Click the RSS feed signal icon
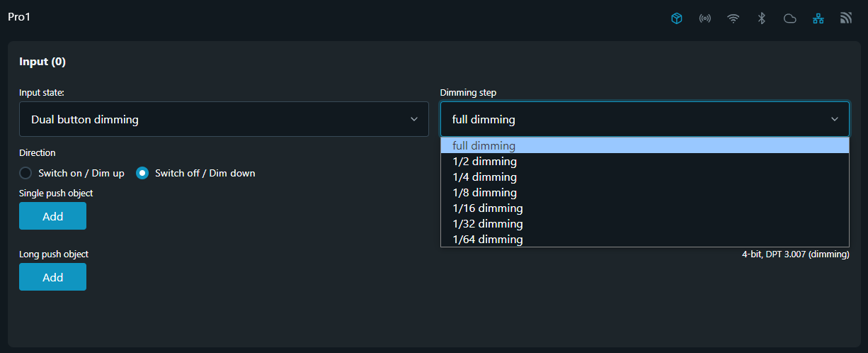The width and height of the screenshot is (868, 353). [846, 18]
